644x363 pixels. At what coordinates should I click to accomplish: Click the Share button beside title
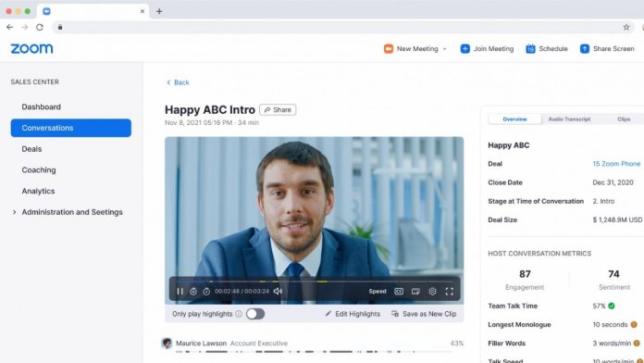pos(278,110)
